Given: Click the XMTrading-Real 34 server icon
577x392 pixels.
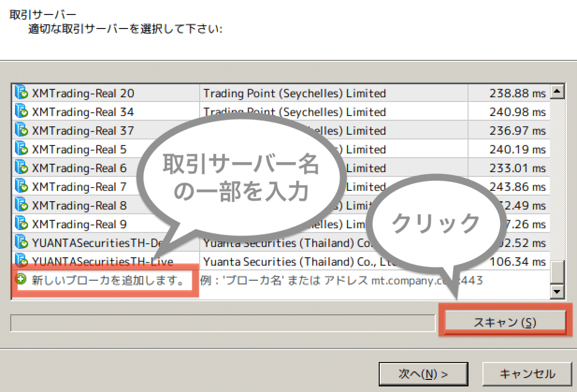Looking at the screenshot, I should 22,111.
